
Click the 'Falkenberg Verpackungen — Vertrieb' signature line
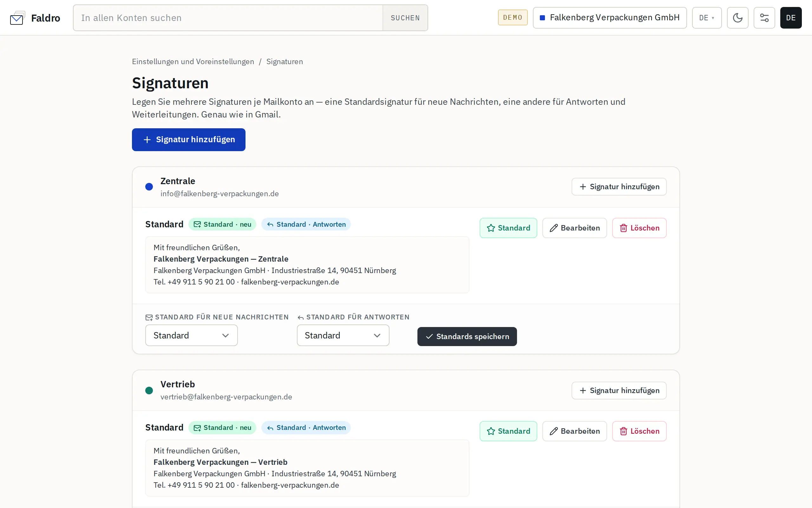click(x=220, y=462)
